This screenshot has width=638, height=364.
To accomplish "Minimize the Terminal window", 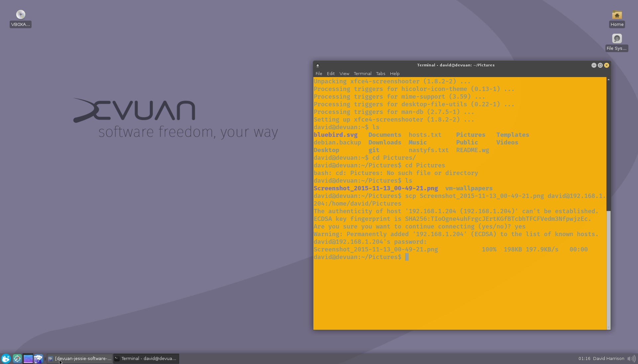I will coord(594,65).
